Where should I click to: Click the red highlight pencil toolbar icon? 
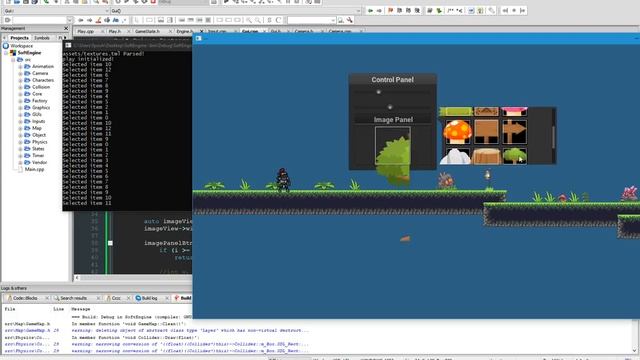98,20
